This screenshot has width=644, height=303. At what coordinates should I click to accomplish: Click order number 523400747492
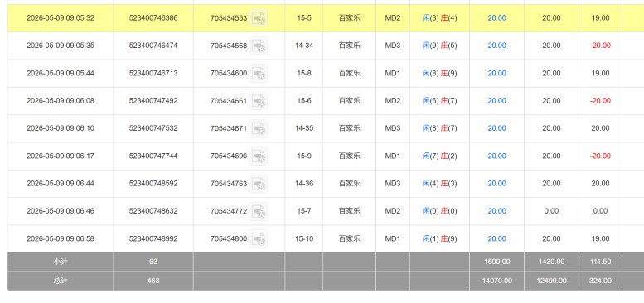[x=153, y=100]
